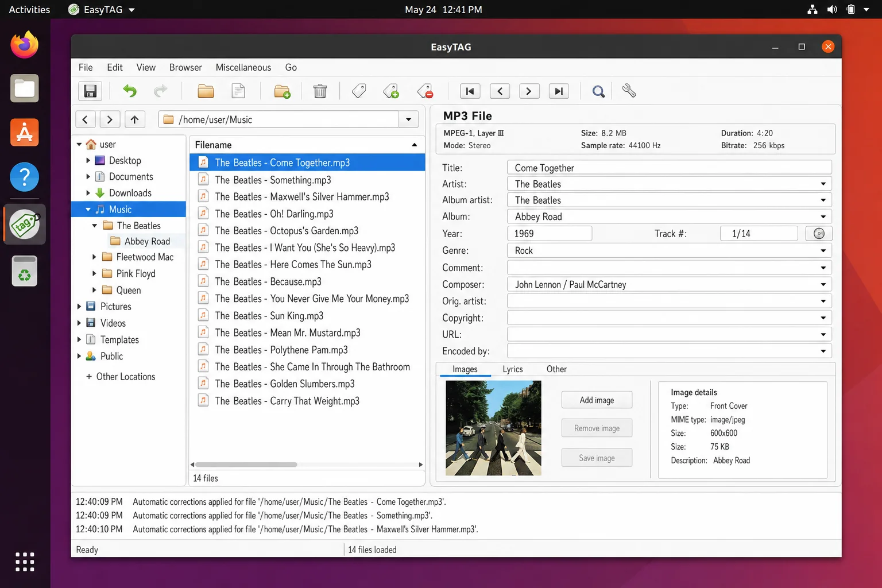Save changes with the floppy disk icon

(x=90, y=91)
